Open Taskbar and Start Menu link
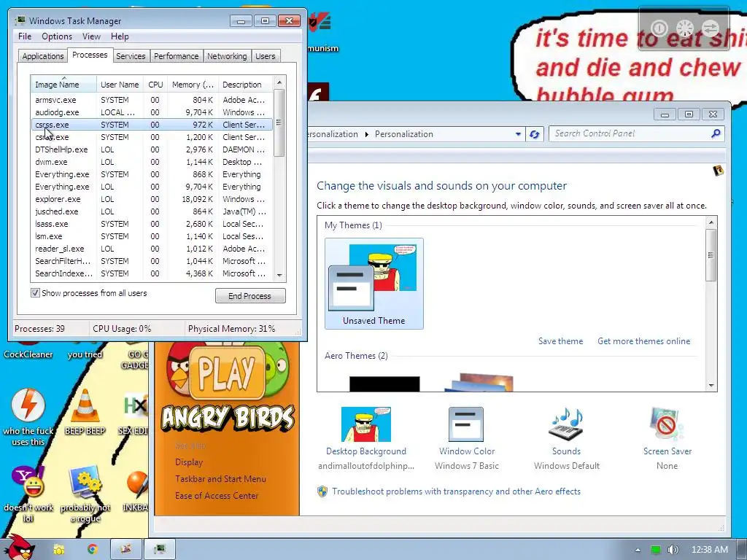Viewport: 747px width, 560px height. (x=220, y=478)
